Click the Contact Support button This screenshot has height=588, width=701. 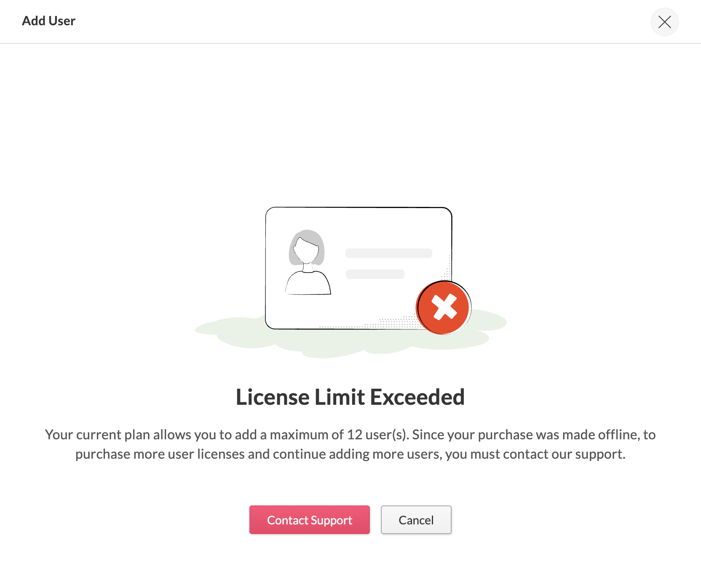pyautogui.click(x=309, y=520)
